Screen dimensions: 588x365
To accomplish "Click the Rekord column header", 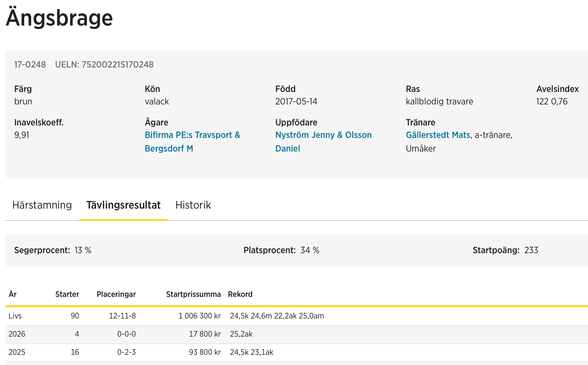I will (x=240, y=294).
